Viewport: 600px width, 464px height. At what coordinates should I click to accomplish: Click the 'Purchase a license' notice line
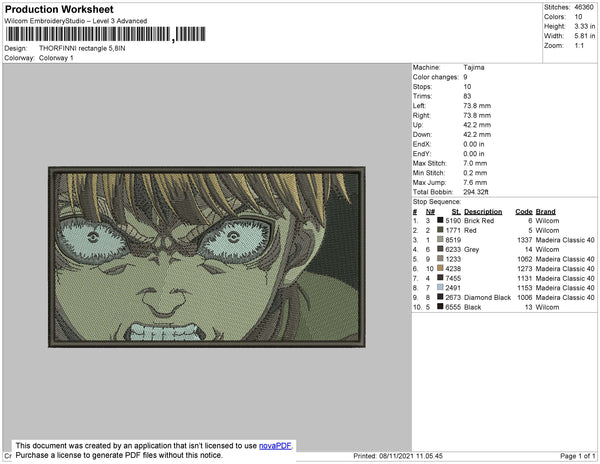pyautogui.click(x=119, y=455)
